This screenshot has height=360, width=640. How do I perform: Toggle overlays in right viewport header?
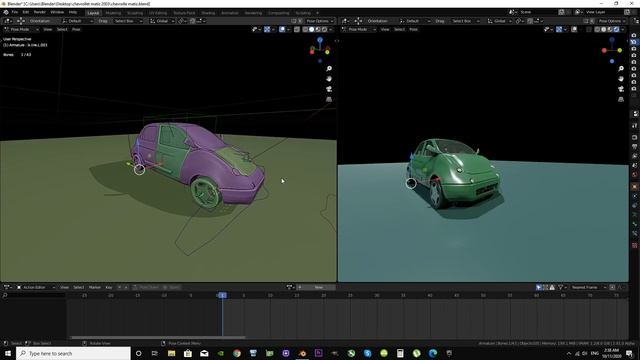574,29
